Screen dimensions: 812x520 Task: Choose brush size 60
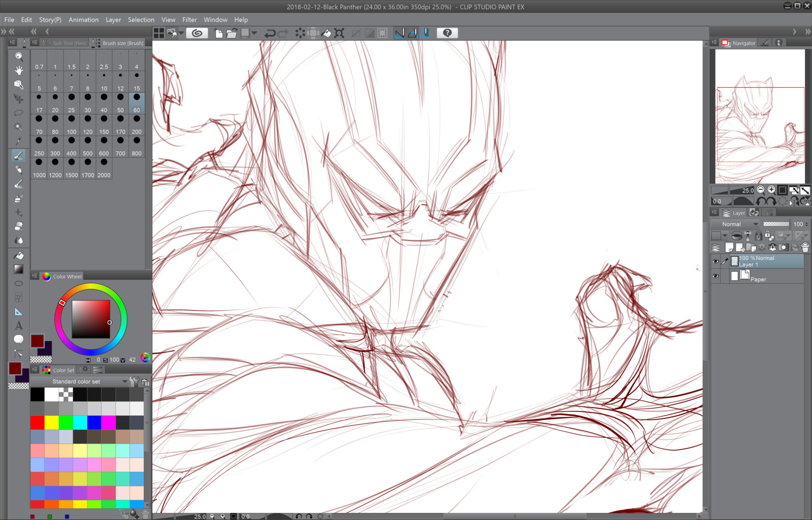click(137, 103)
